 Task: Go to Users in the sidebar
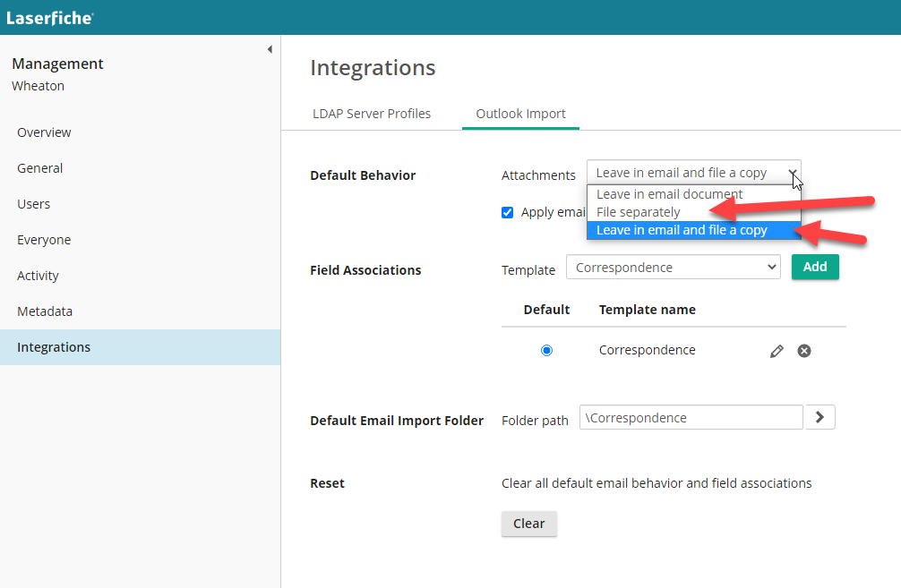[34, 204]
